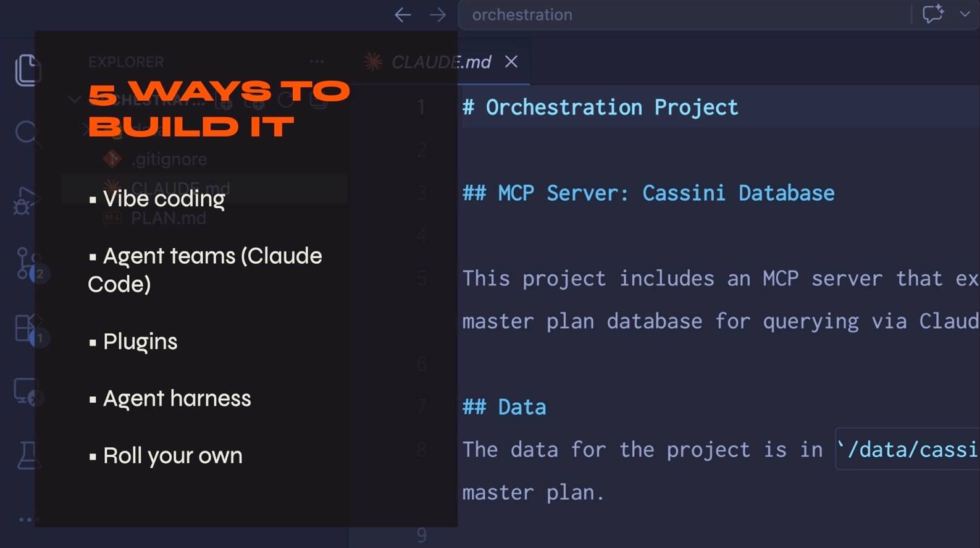Navigate back with the left arrow
The height and width of the screenshot is (548, 980).
[403, 15]
